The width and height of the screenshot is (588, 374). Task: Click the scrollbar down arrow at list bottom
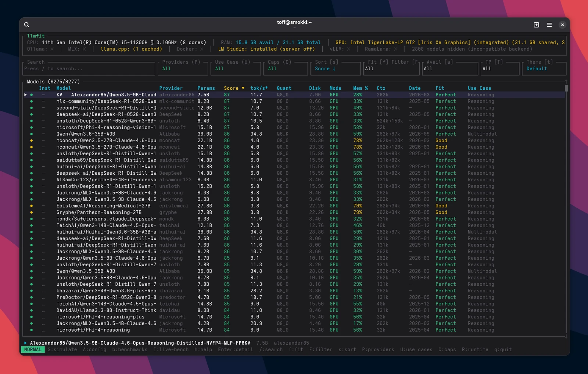point(566,336)
